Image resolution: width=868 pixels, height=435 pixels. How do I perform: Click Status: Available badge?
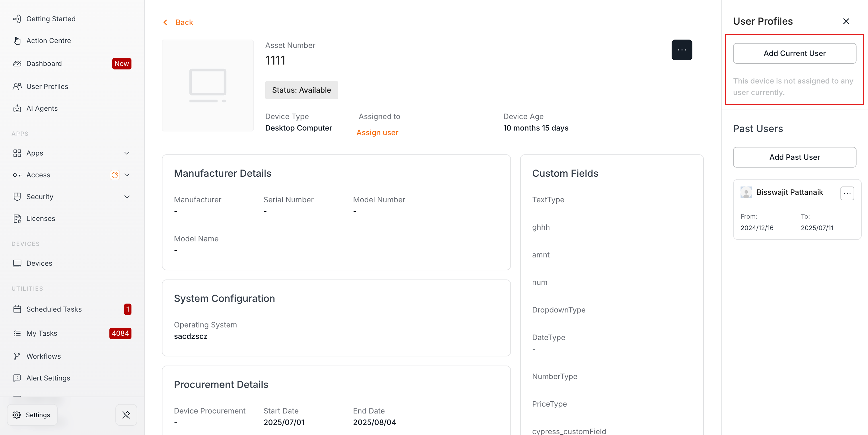(x=301, y=90)
